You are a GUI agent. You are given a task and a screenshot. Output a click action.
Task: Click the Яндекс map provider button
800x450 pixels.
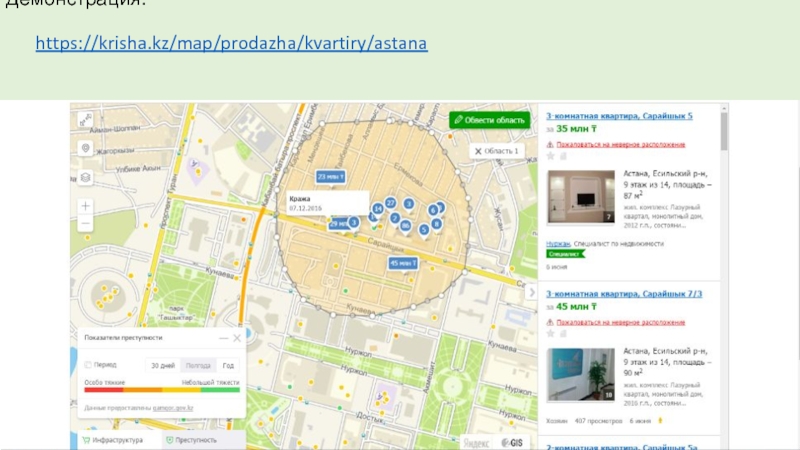click(477, 443)
